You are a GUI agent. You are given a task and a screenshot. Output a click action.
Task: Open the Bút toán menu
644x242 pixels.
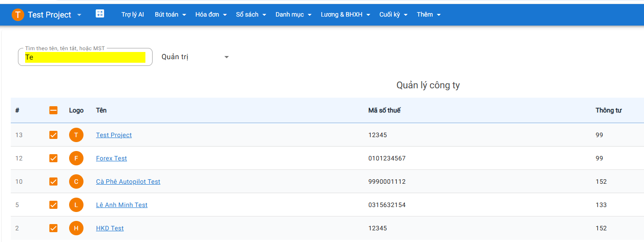tap(170, 14)
